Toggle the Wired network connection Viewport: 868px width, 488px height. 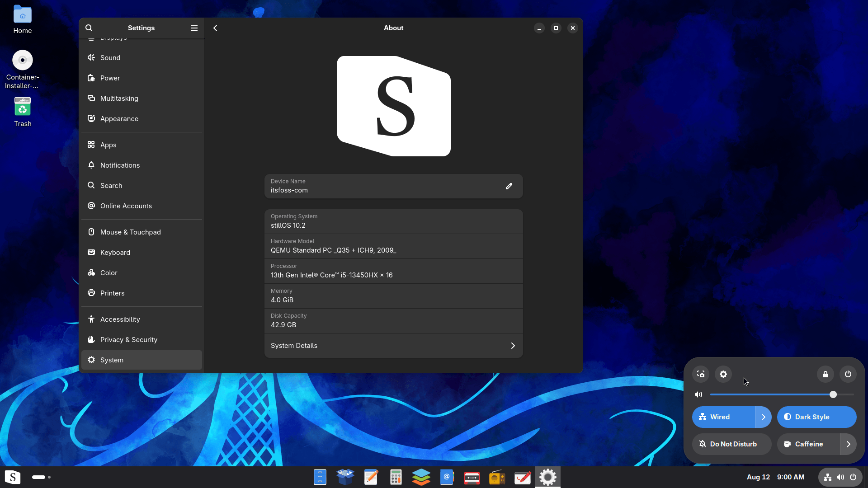(x=723, y=417)
